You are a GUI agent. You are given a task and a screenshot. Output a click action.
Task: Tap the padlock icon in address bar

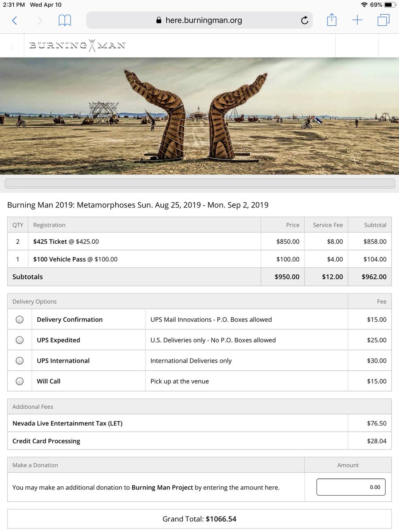(159, 20)
